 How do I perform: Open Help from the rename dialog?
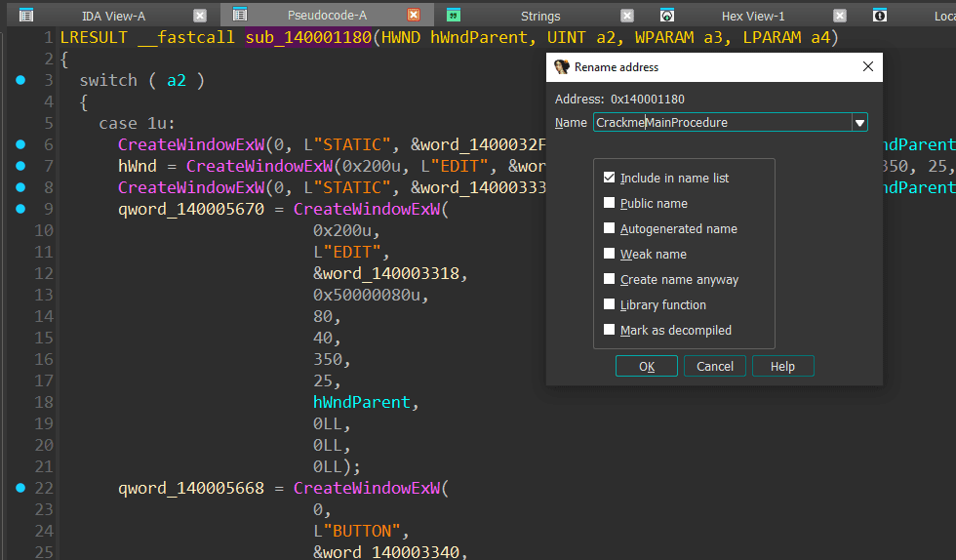click(782, 367)
